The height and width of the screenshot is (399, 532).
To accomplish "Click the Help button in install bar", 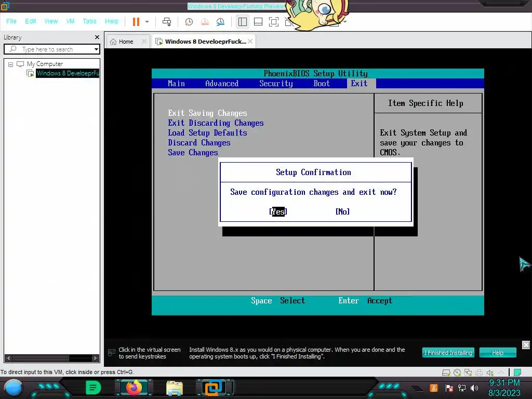I will click(x=498, y=353).
